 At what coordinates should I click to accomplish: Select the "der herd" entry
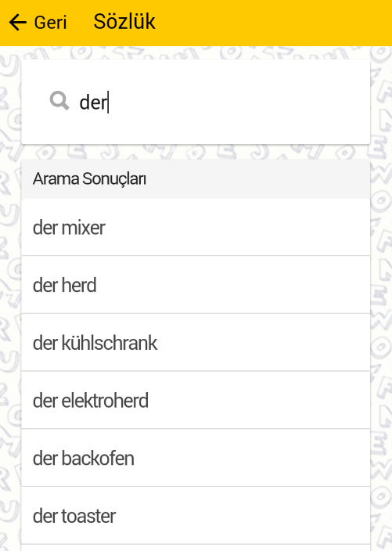point(196,285)
